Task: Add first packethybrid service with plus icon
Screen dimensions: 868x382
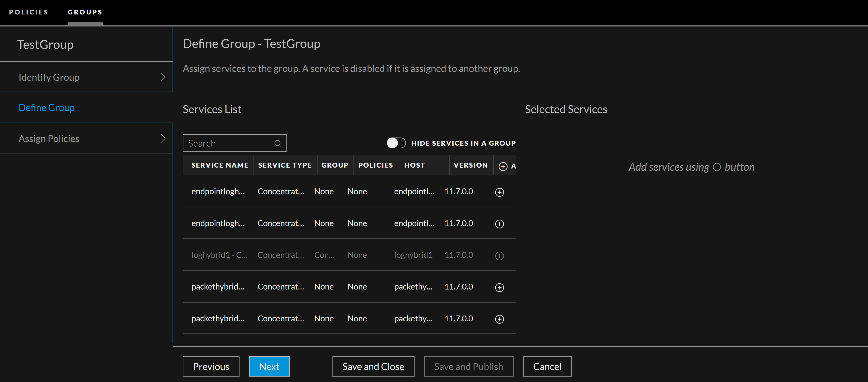Action: [x=499, y=287]
